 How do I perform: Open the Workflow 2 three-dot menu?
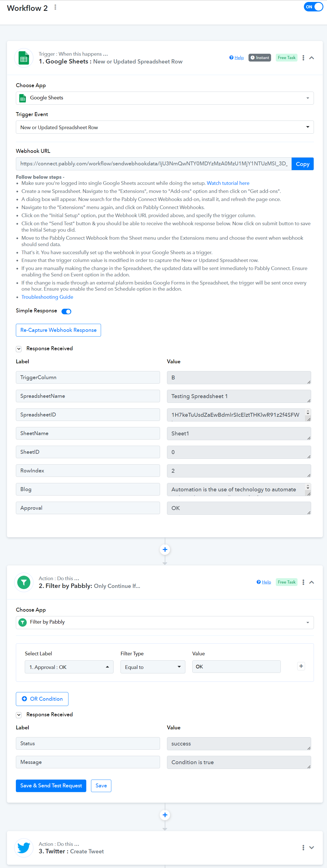55,8
